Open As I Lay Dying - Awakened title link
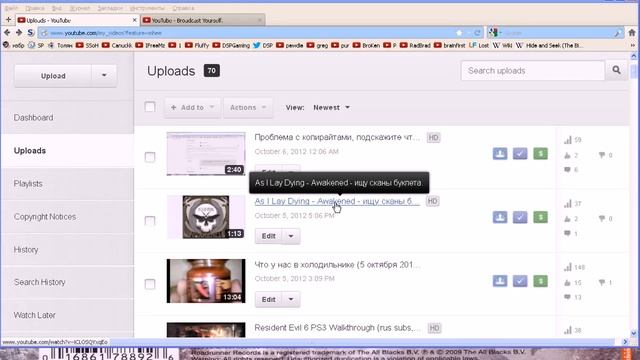The height and width of the screenshot is (360, 640). (x=337, y=201)
